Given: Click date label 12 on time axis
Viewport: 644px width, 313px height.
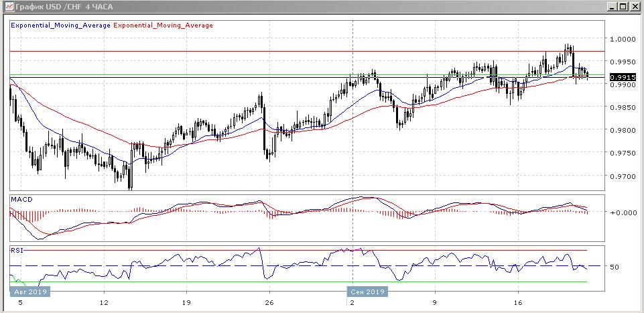Looking at the screenshot, I should click(104, 303).
